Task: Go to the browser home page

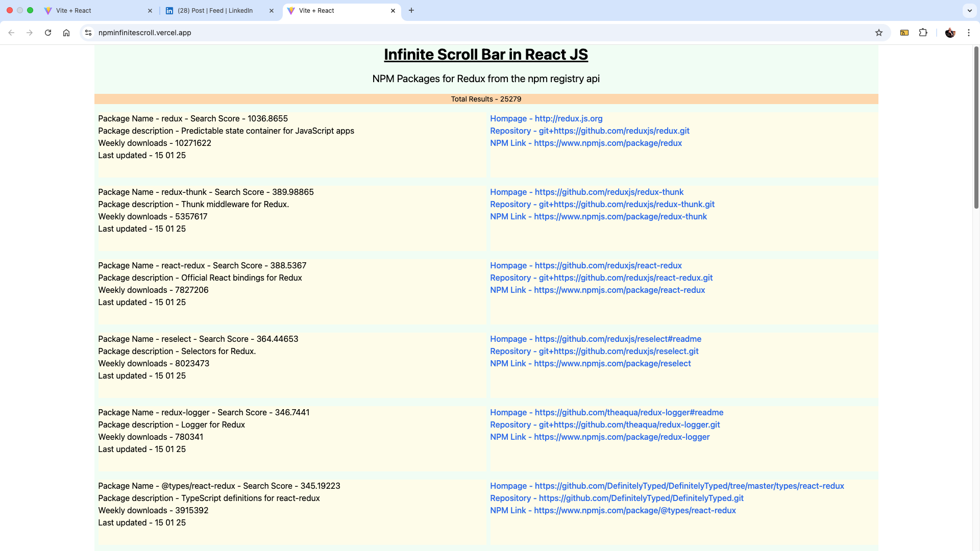Action: [66, 33]
